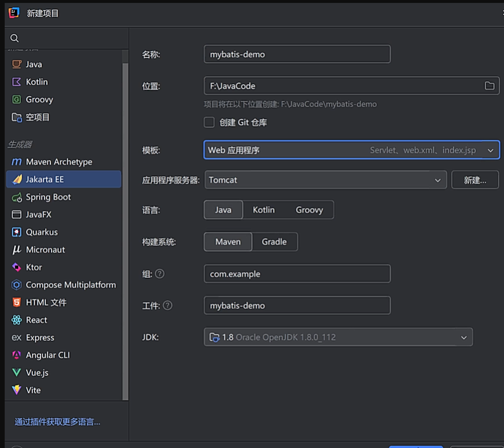Image resolution: width=504 pixels, height=448 pixels.
Task: Click the 位置 field with F:\JavaCode
Action: coord(352,86)
